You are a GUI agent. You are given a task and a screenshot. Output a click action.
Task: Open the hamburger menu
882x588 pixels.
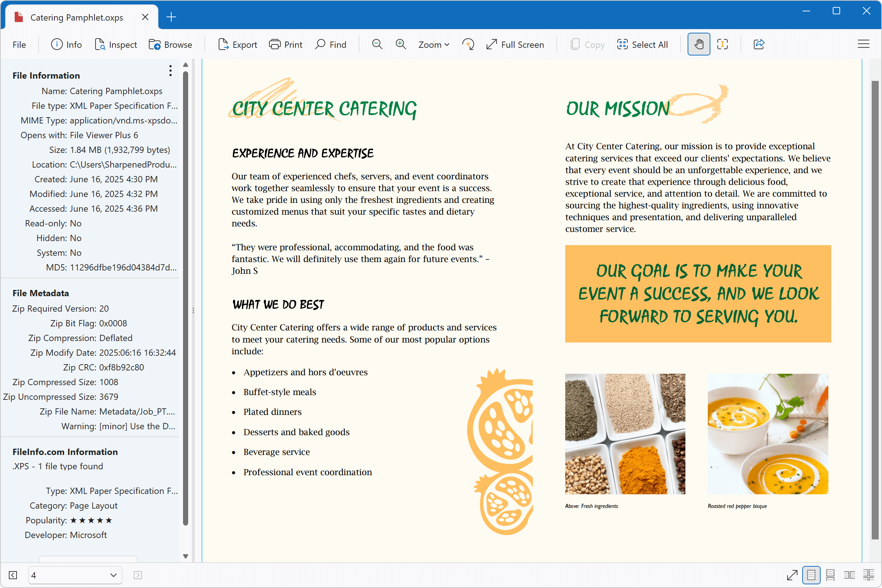pyautogui.click(x=863, y=44)
